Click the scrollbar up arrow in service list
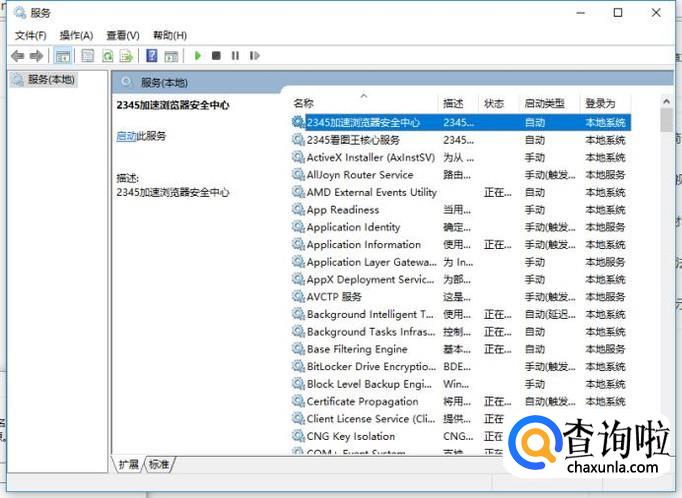 pos(666,101)
